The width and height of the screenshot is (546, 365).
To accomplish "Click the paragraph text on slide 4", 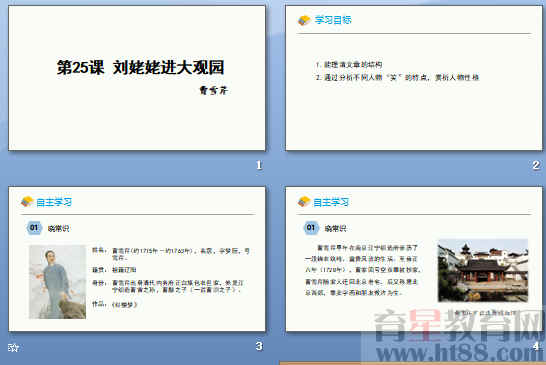I will pyautogui.click(x=363, y=270).
